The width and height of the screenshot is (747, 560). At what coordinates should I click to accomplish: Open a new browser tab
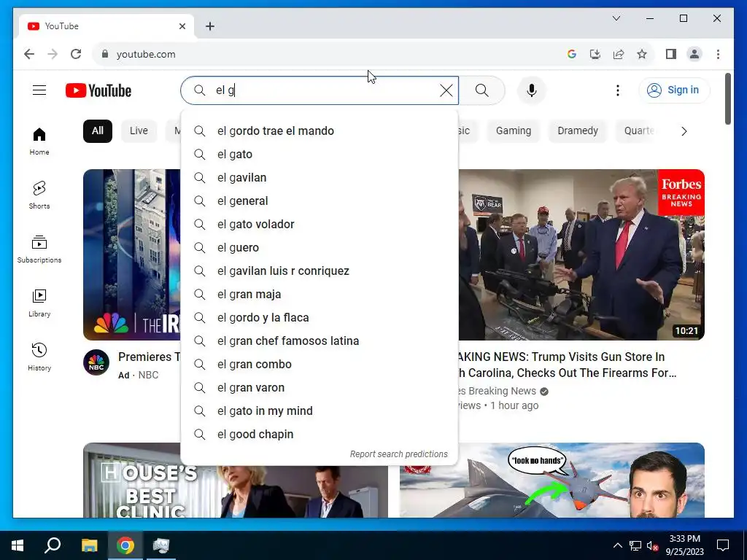pos(210,26)
